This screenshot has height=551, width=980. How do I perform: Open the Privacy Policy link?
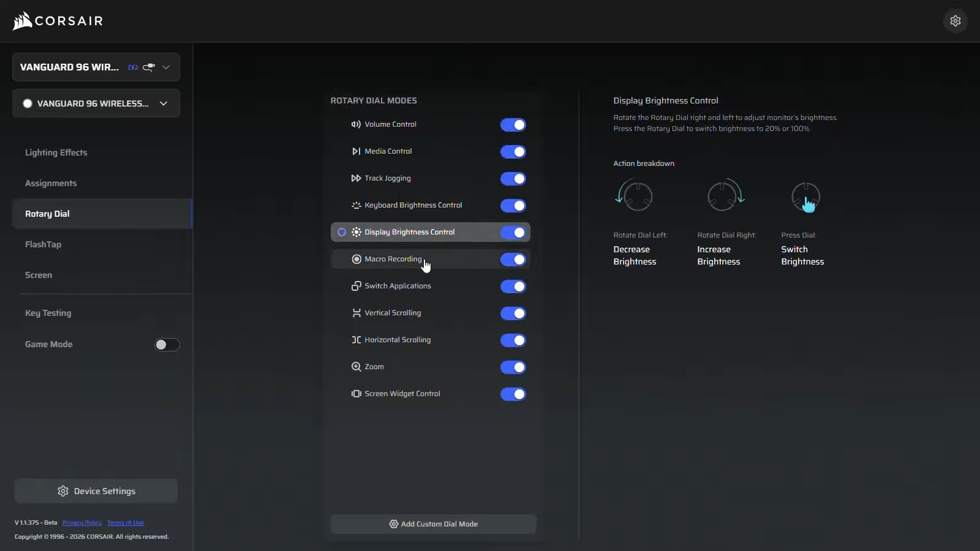tap(82, 523)
